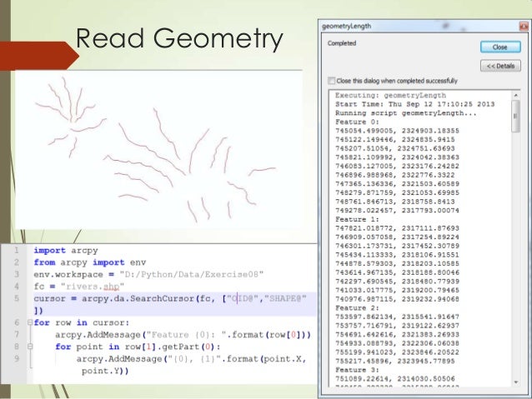Click the 'Feature 3:' line in output

coord(357,370)
